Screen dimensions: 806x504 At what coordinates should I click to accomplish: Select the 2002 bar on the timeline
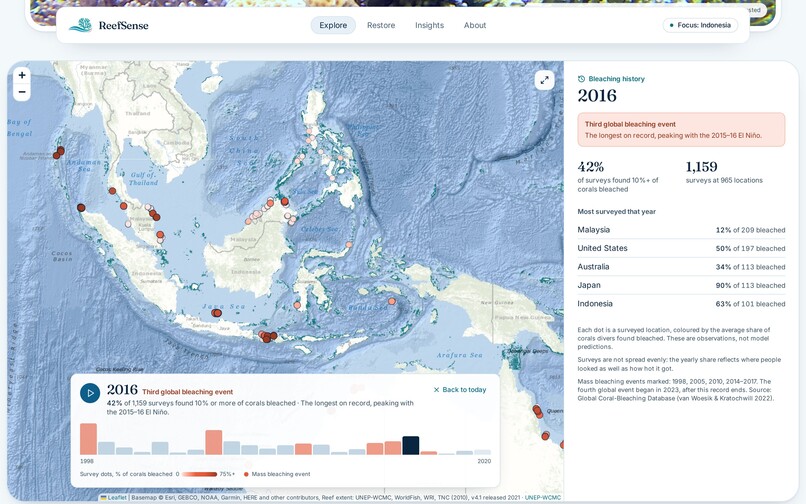click(x=160, y=448)
